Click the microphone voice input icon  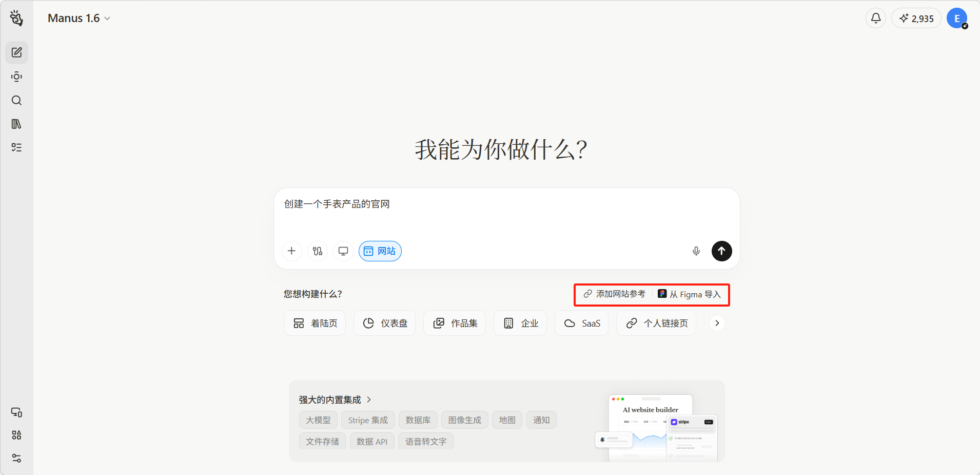point(696,251)
